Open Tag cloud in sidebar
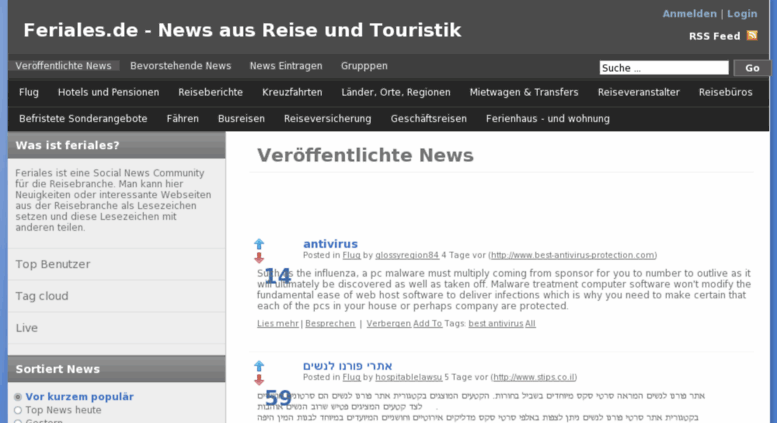The height and width of the screenshot is (423, 777). pyautogui.click(x=42, y=296)
